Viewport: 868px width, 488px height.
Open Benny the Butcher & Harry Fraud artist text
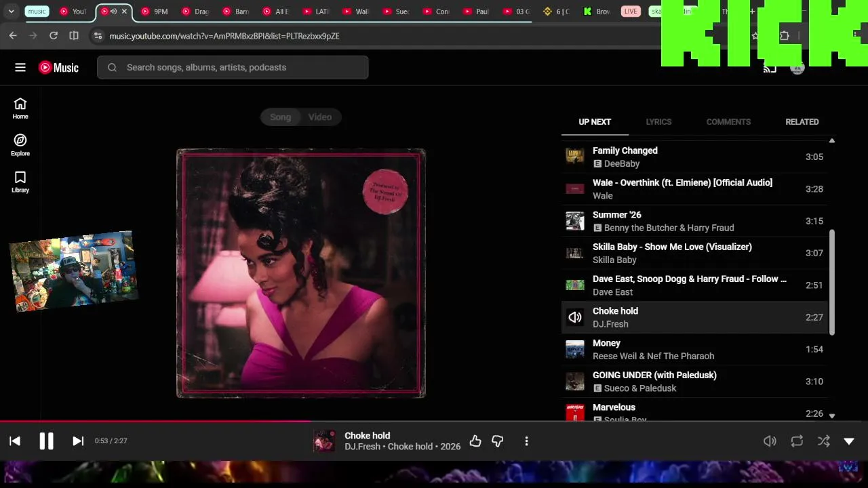click(x=669, y=228)
